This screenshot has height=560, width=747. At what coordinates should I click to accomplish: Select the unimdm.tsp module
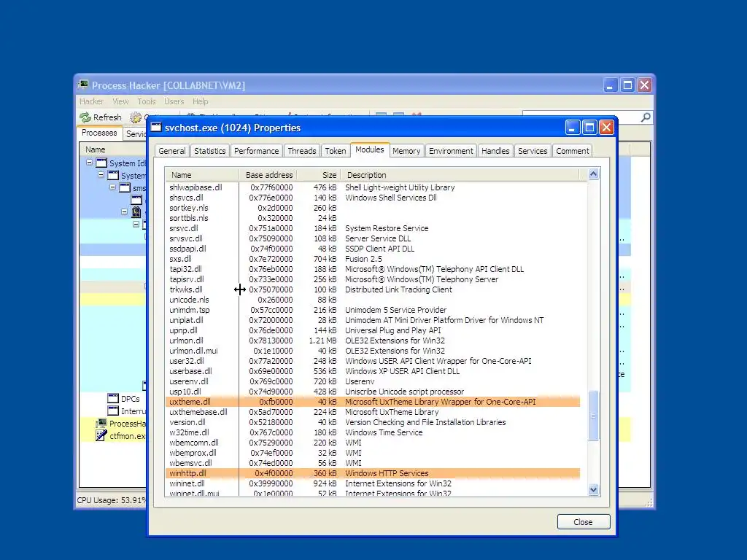click(x=190, y=310)
